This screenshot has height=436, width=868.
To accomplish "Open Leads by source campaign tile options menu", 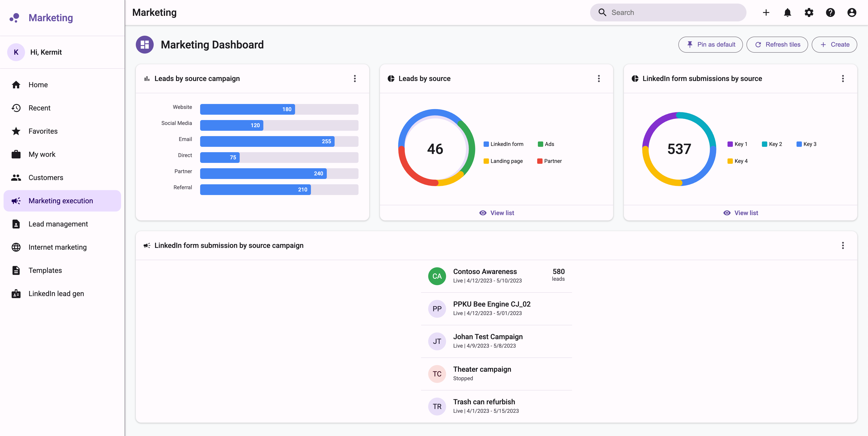I will click(354, 79).
